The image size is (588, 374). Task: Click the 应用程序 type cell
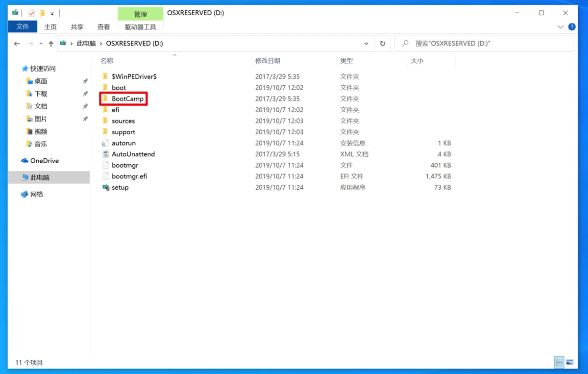pyautogui.click(x=353, y=187)
